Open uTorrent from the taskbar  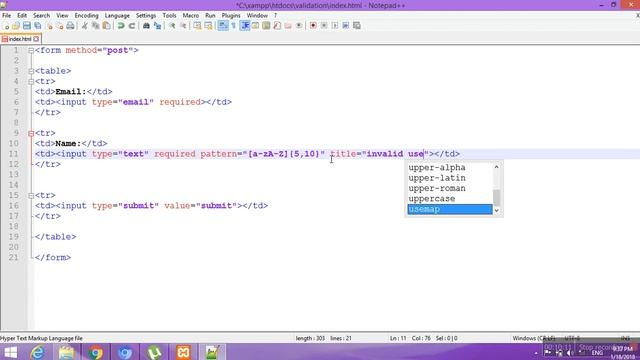(x=154, y=352)
